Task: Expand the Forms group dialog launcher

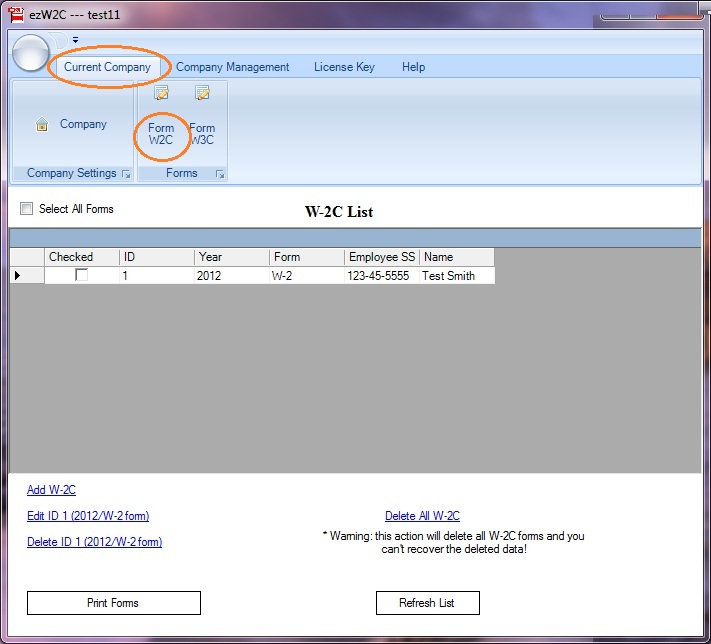Action: pos(220,174)
